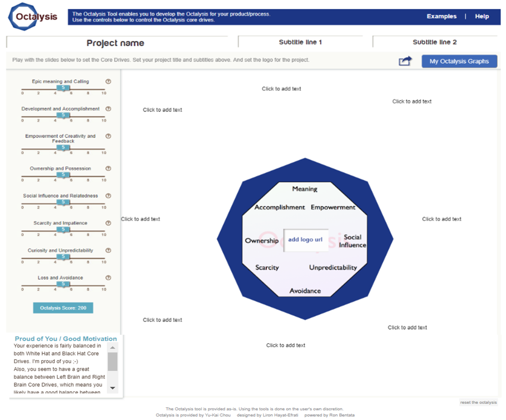Viewport: 506px width, 420px height.
Task: Add text at the upper-left of the octagon
Action: coord(162,110)
